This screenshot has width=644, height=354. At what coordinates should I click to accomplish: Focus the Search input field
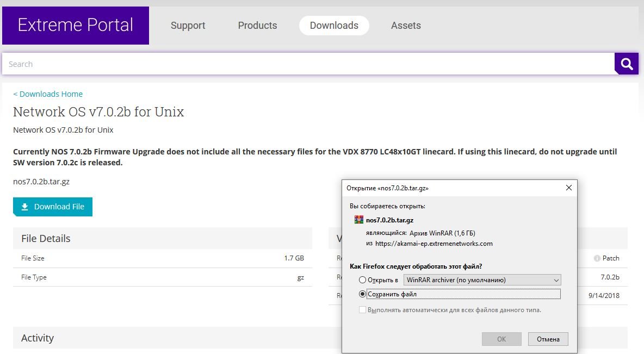pyautogui.click(x=307, y=64)
